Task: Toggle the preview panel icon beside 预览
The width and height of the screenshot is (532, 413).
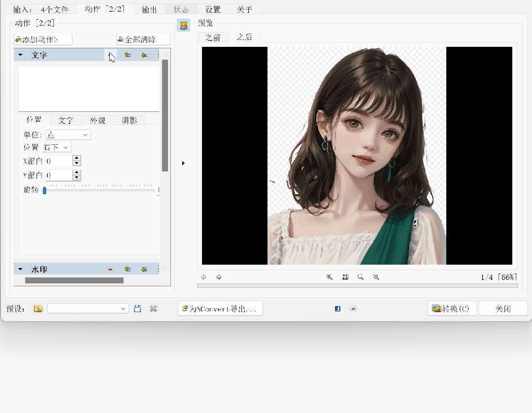Action: click(183, 26)
